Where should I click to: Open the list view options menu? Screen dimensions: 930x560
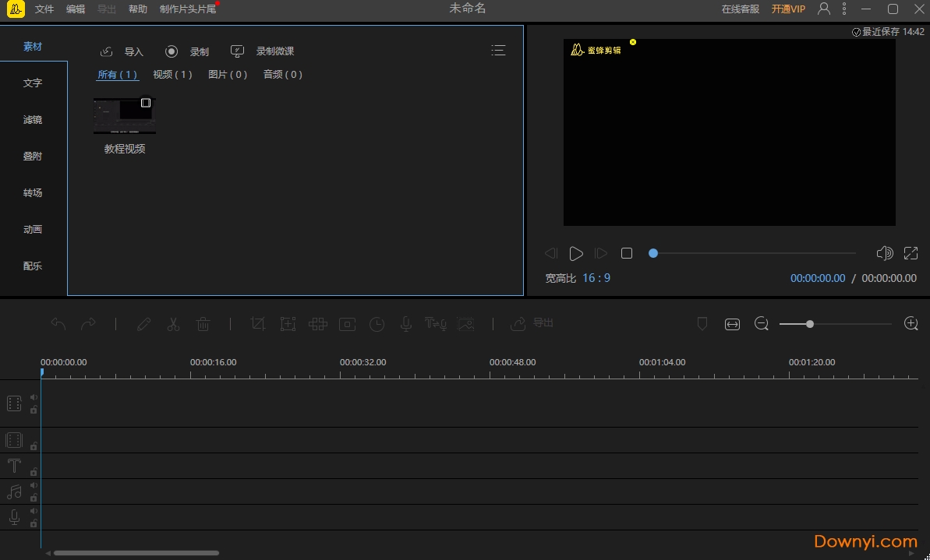click(498, 51)
